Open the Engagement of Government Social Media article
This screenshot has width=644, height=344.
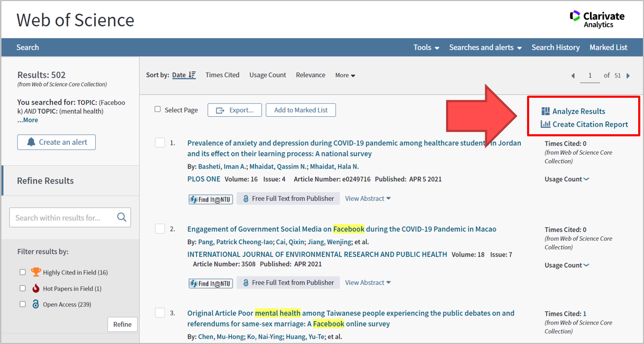click(x=342, y=229)
